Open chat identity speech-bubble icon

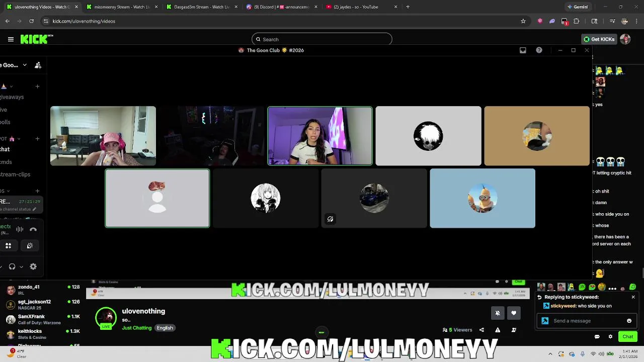pos(597,337)
